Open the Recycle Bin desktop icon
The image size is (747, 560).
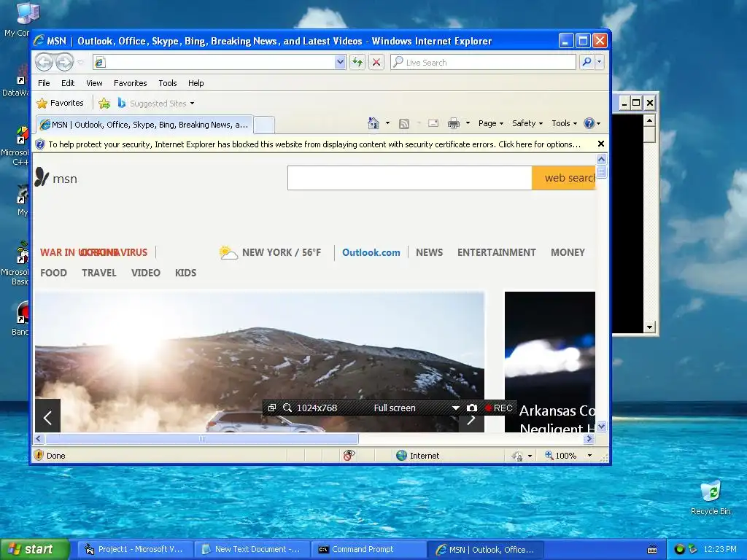click(x=711, y=498)
